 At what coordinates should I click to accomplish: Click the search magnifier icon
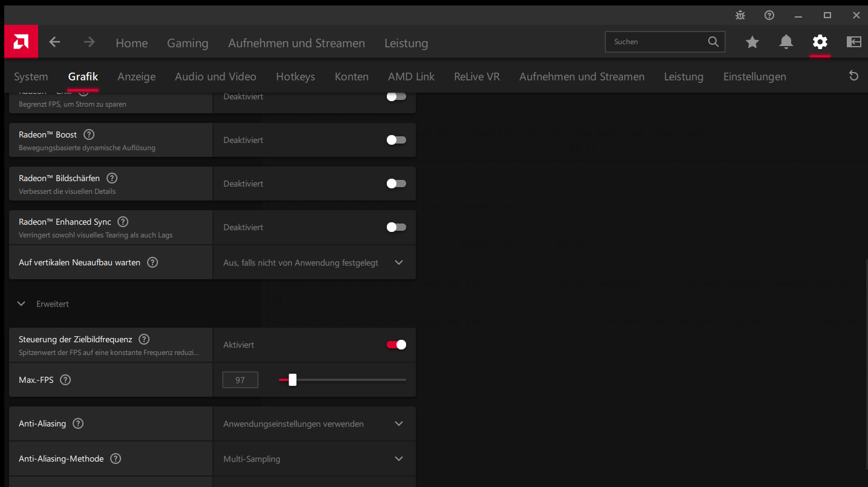tap(713, 42)
